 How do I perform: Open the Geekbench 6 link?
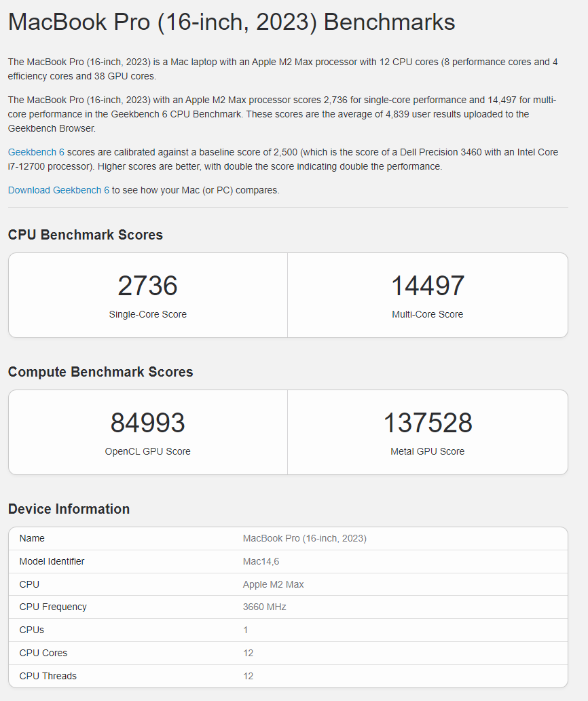pos(36,152)
